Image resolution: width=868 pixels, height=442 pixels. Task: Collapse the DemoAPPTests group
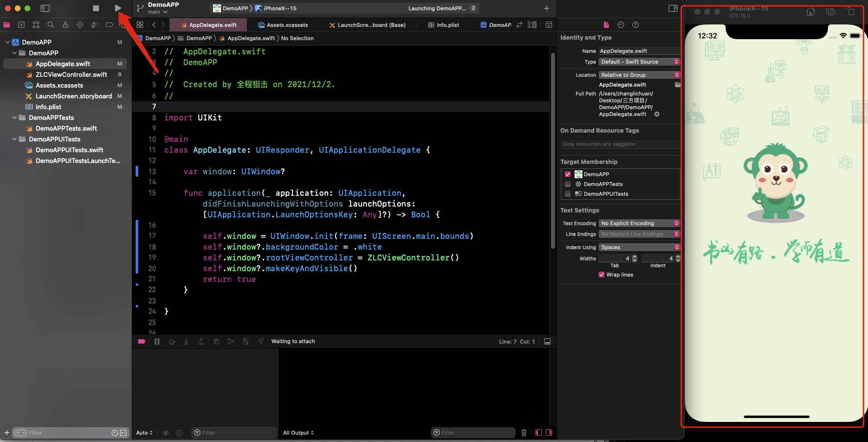(x=14, y=117)
